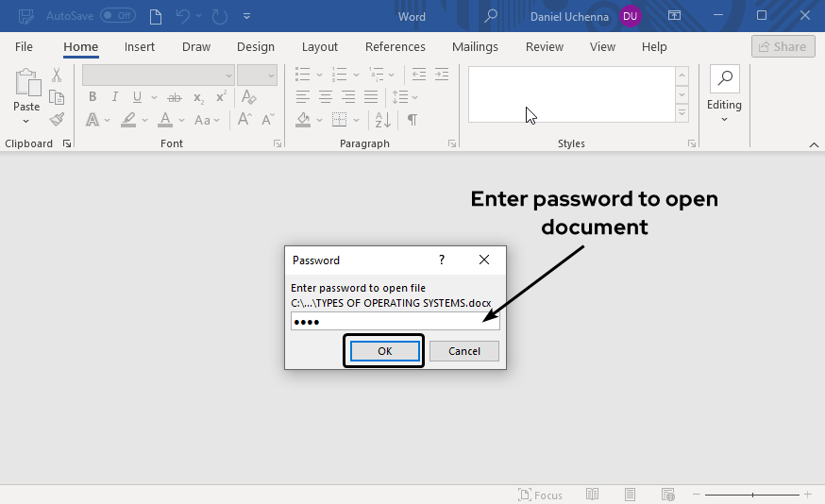Open the Help tab
The width and height of the screenshot is (825, 504).
coord(654,47)
